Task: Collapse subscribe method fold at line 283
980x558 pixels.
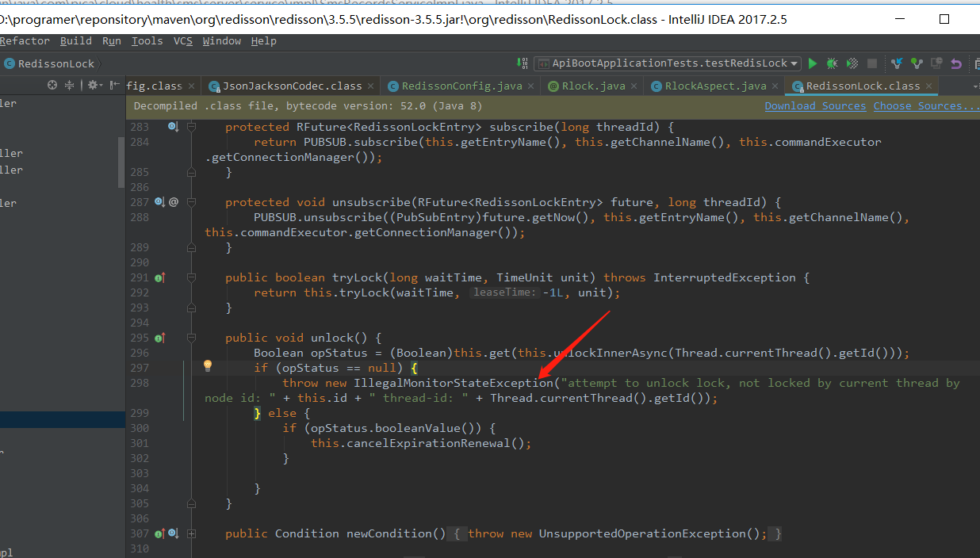Action: [x=191, y=127]
